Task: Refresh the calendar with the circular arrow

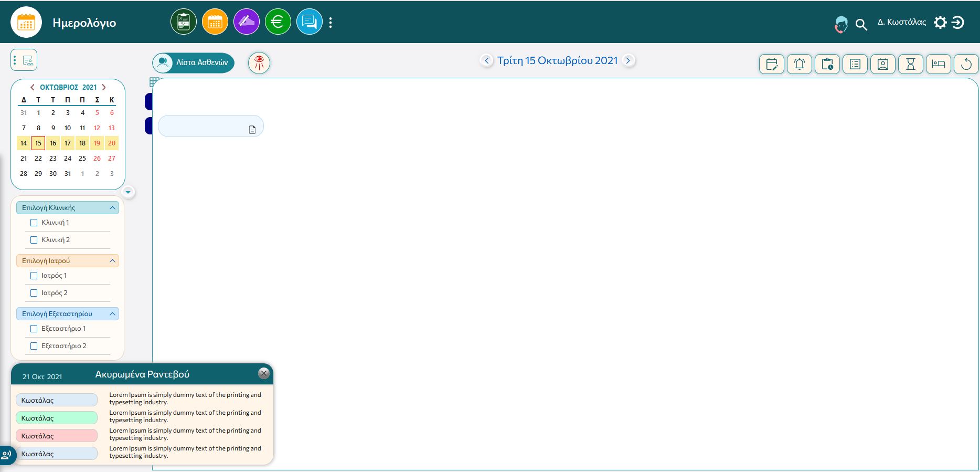Action: click(966, 64)
